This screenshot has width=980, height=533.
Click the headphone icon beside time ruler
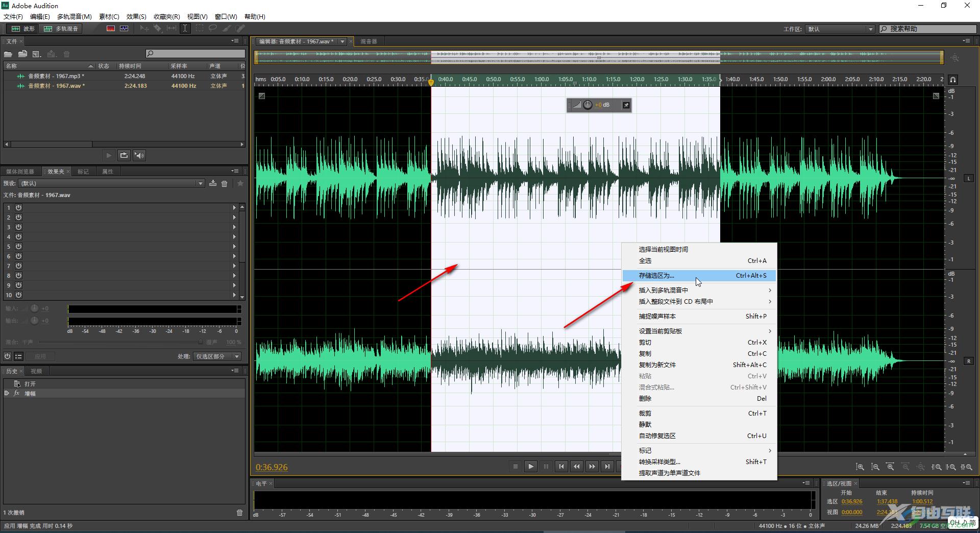[x=953, y=80]
